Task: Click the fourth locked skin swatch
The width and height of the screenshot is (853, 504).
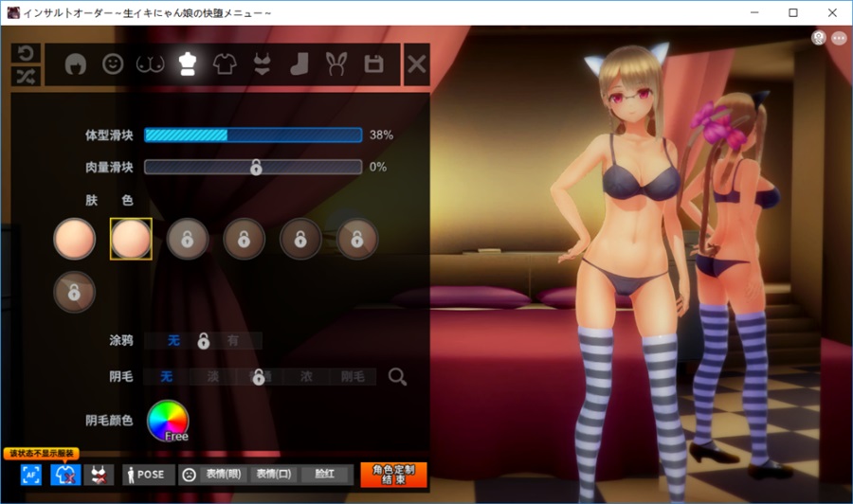Action: pyautogui.click(x=244, y=239)
